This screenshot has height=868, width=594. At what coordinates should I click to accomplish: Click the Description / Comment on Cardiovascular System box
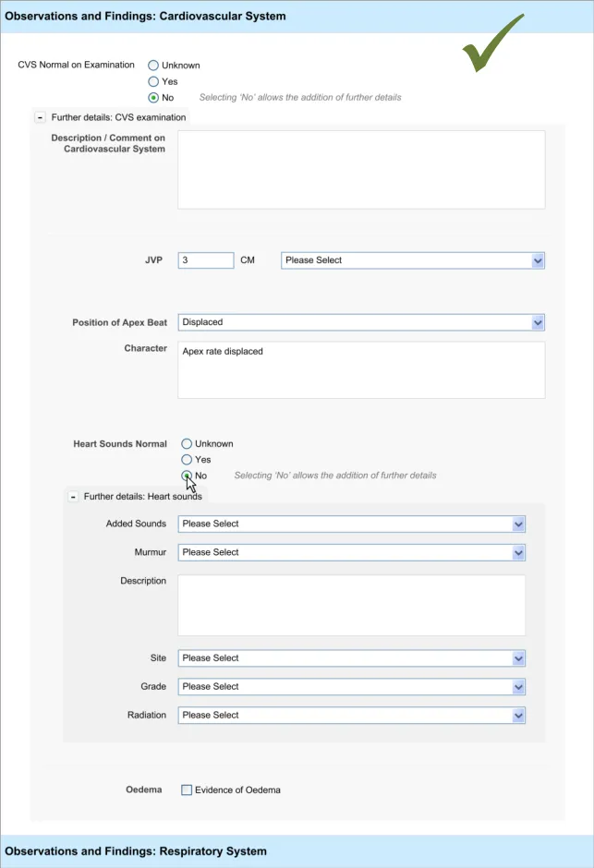point(360,169)
